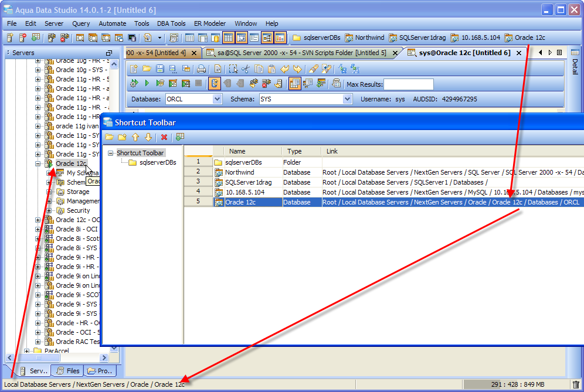Expand the Oracle 8i - OCI server node
584x392 pixels.
tap(38, 229)
